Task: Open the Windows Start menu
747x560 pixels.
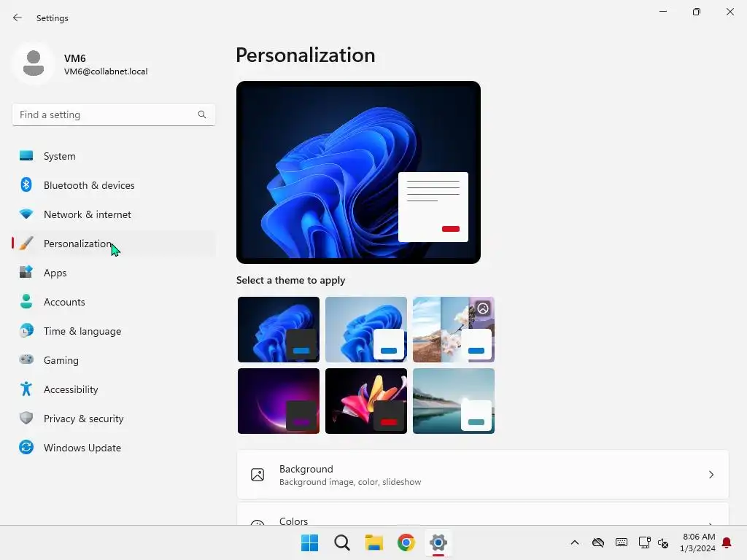Action: (309, 542)
